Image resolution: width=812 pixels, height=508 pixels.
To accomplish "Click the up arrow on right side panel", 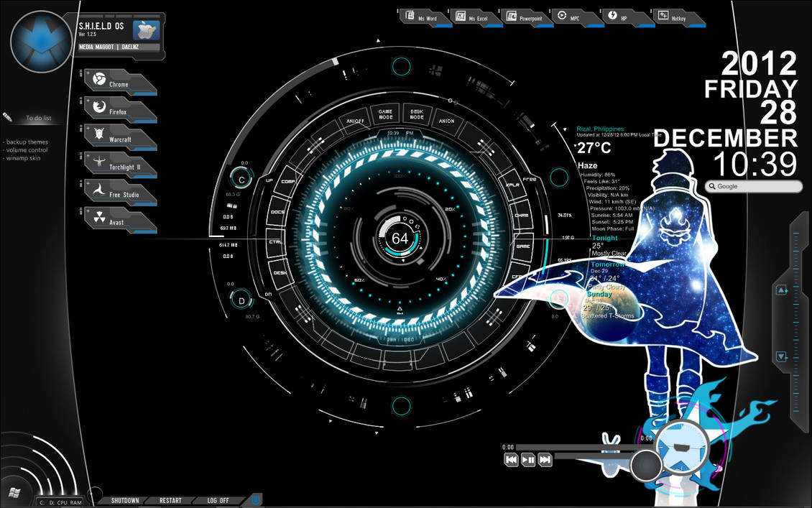I will 781,290.
